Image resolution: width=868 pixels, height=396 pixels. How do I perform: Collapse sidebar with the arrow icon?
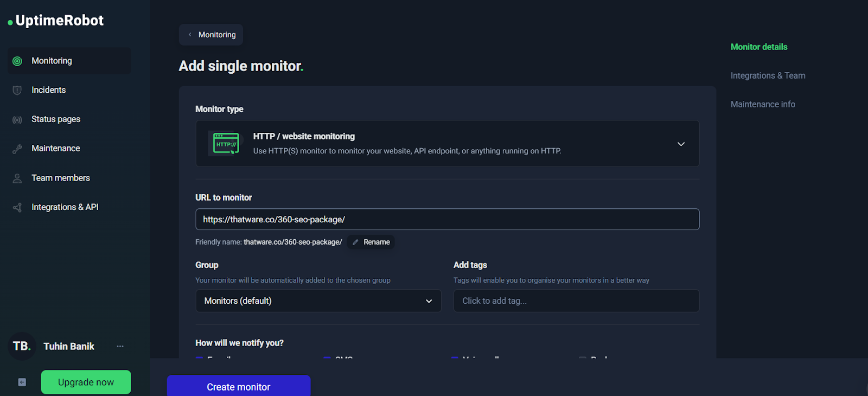click(22, 382)
